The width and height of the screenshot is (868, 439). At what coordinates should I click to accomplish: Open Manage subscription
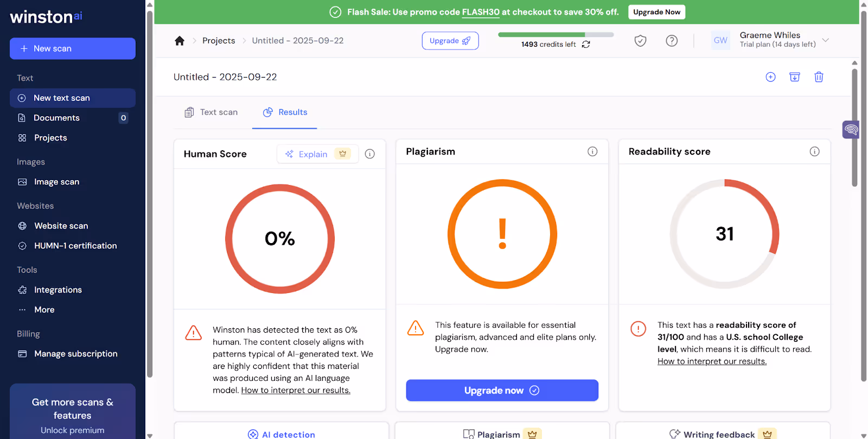(73, 354)
